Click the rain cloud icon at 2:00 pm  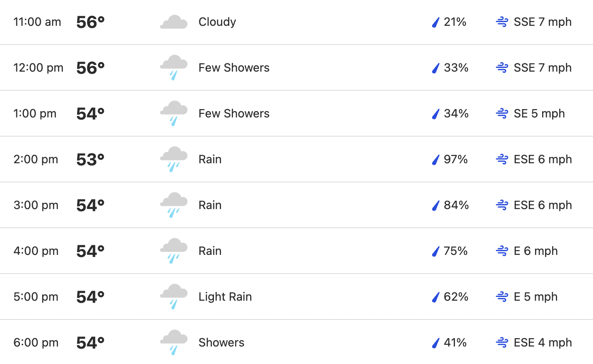pyautogui.click(x=174, y=159)
